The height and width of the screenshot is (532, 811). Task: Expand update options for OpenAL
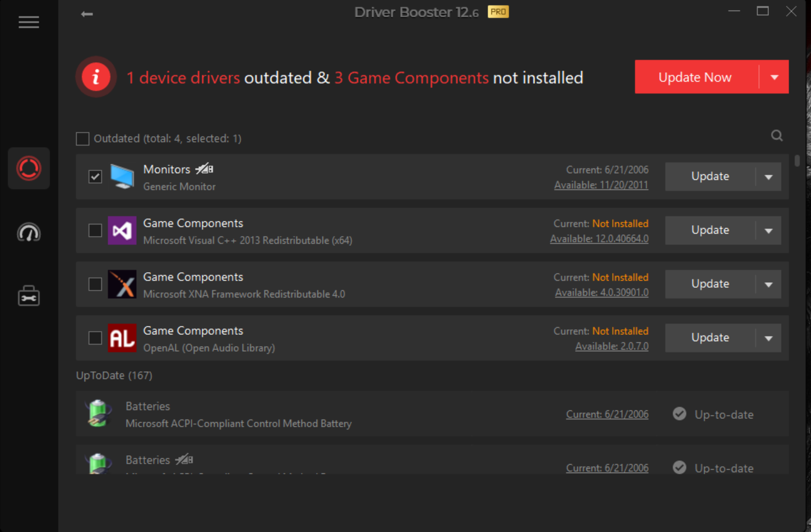pyautogui.click(x=768, y=338)
